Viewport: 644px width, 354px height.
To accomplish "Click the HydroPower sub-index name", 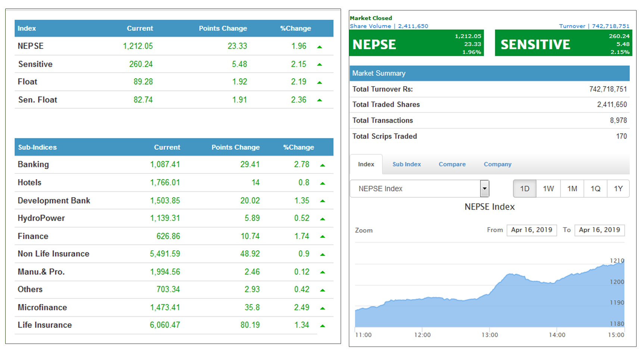I will (x=41, y=218).
